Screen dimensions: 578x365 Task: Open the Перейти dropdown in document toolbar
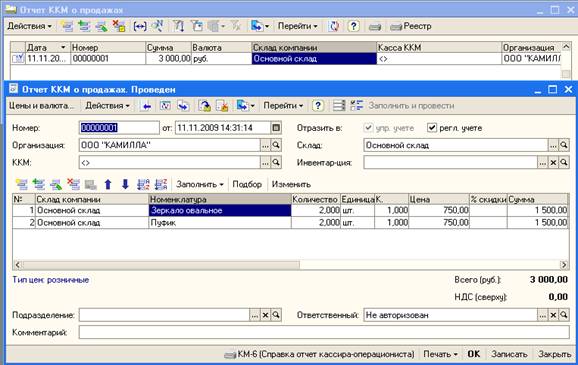click(283, 106)
